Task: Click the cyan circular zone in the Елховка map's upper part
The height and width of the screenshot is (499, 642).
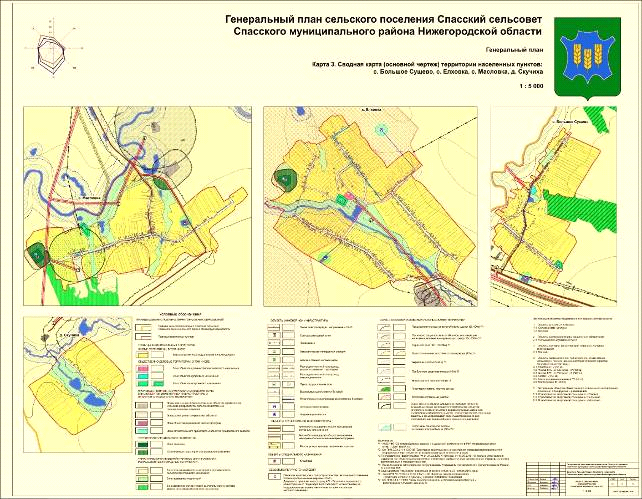Action: [x=382, y=130]
